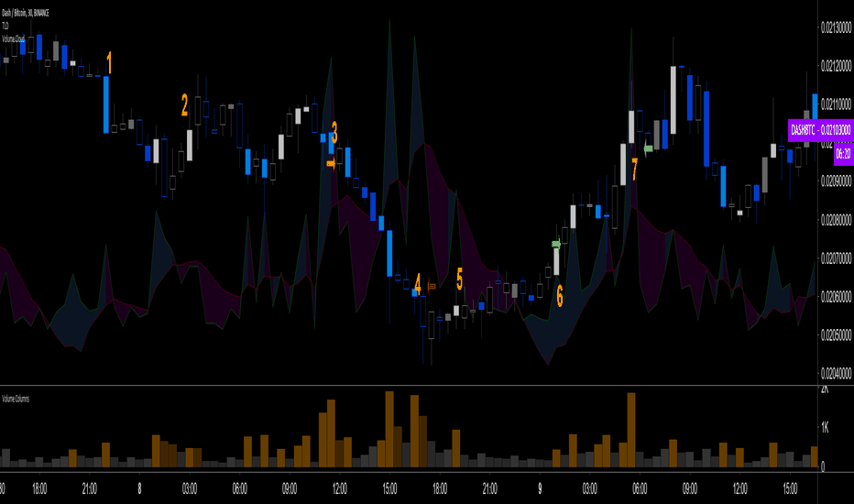Click the purple DASHBTC current price label

(x=820, y=130)
